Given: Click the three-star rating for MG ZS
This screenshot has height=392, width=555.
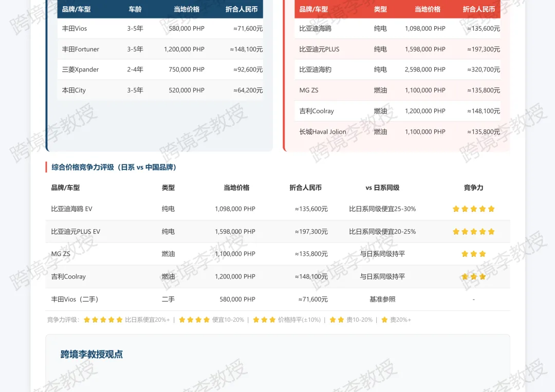Looking at the screenshot, I should [x=474, y=254].
